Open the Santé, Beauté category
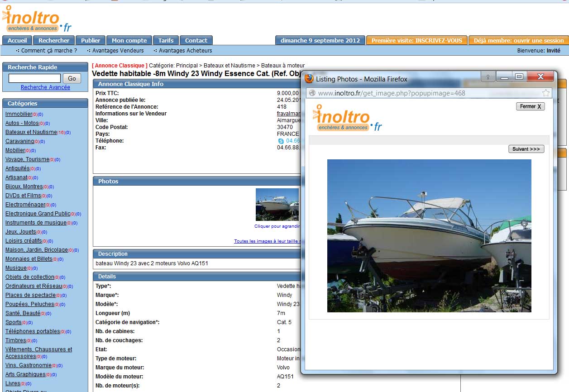This screenshot has width=569, height=392. tap(23, 313)
